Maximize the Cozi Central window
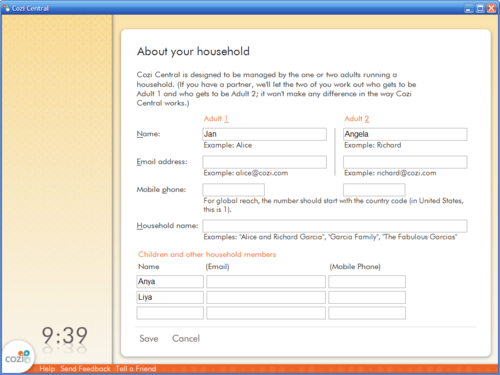The width and height of the screenshot is (500, 375). [480, 8]
